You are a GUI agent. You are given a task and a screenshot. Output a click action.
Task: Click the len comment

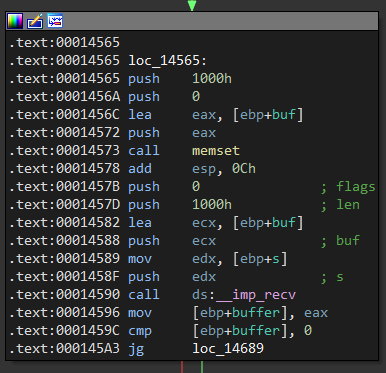tap(340, 205)
